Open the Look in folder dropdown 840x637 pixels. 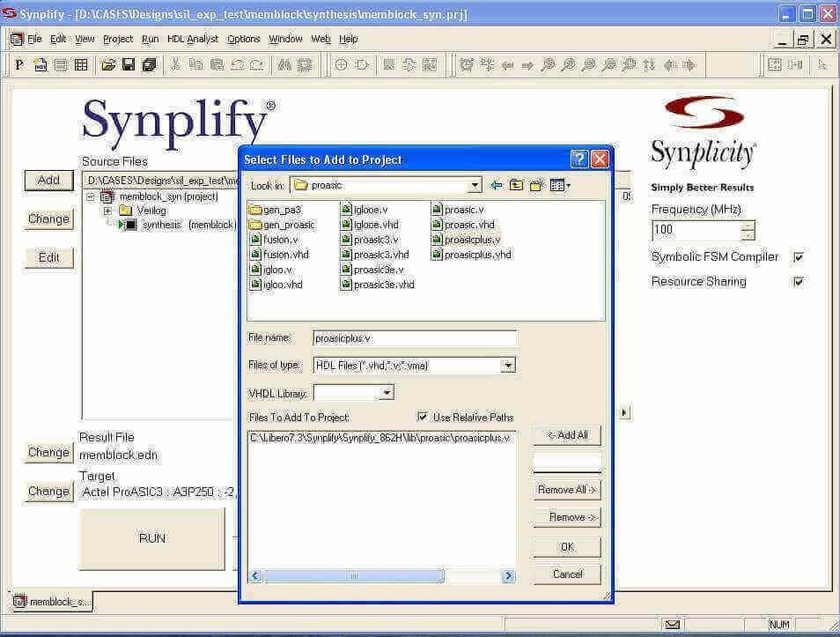(x=475, y=185)
